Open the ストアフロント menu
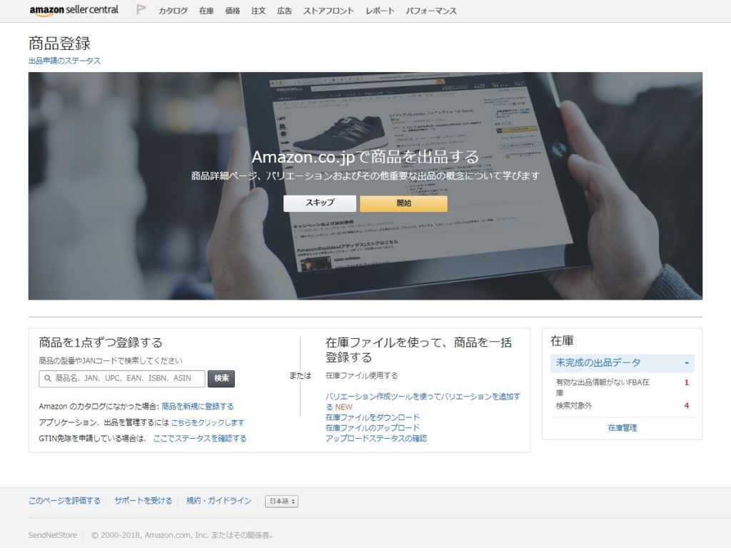The height and width of the screenshot is (560, 731). click(x=328, y=11)
